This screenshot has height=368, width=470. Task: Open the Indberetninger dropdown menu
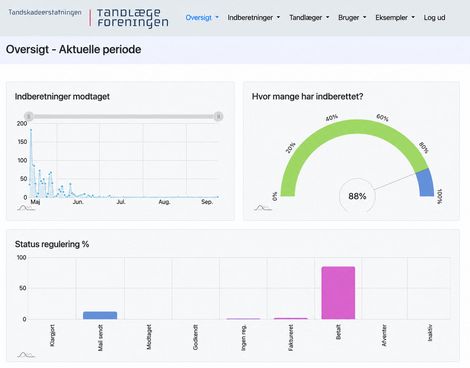pyautogui.click(x=254, y=18)
